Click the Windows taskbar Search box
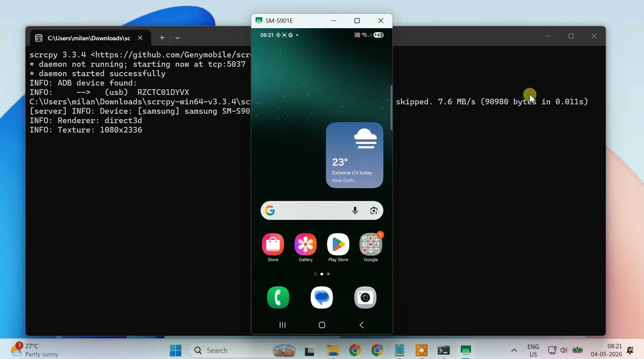This screenshot has height=359, width=644. click(243, 351)
